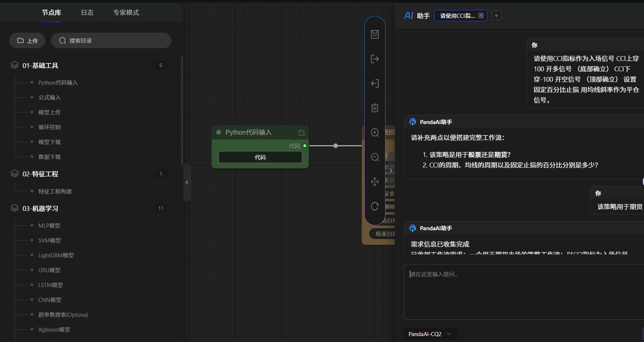Select GRU模型 node item
Viewport: 644px width, 342px height.
point(49,270)
